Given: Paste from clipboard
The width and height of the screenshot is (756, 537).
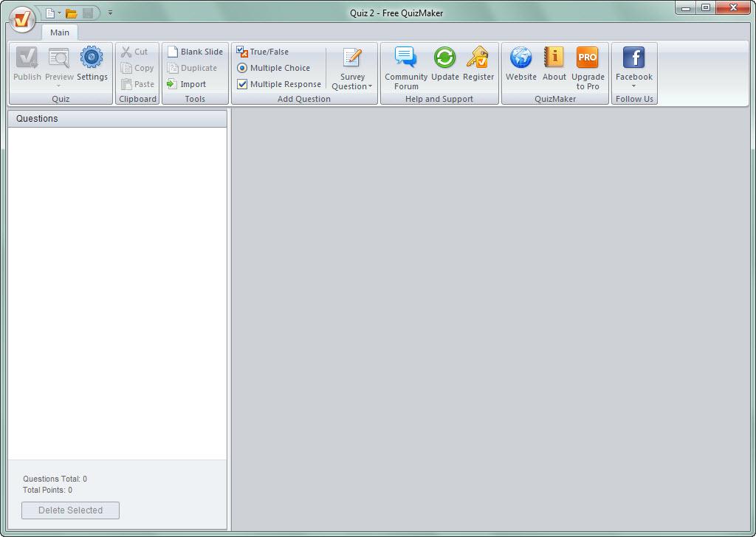Looking at the screenshot, I should pos(137,84).
